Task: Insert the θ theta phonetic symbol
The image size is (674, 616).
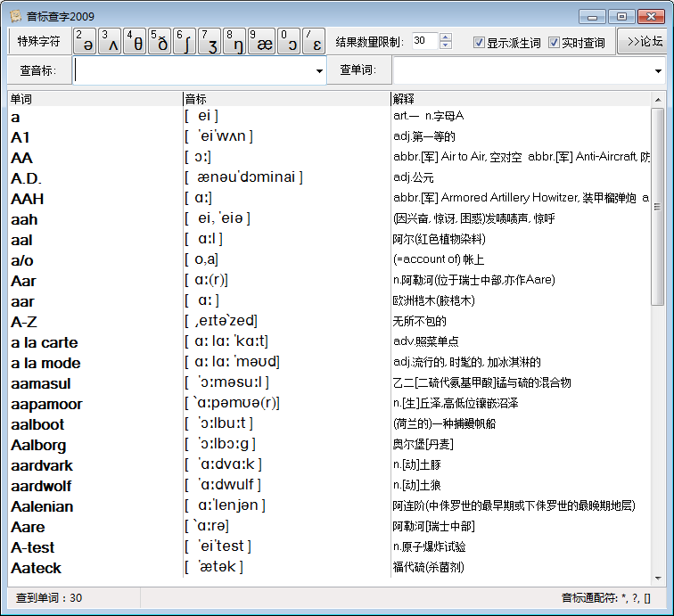Action: [135, 41]
